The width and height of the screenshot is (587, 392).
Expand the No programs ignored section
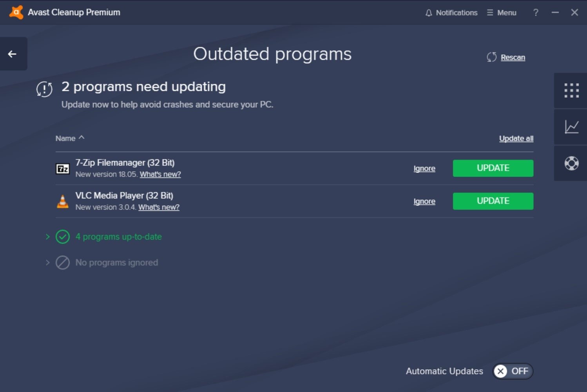coord(47,262)
